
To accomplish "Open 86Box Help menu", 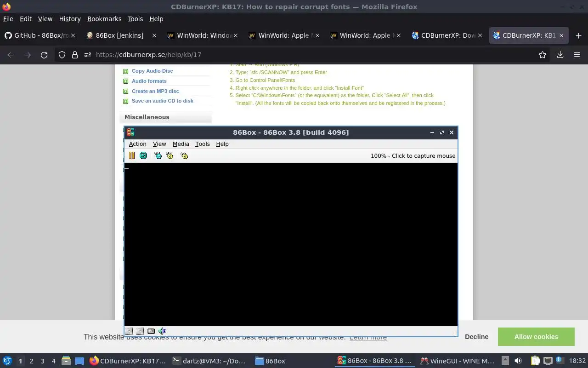I will click(222, 144).
